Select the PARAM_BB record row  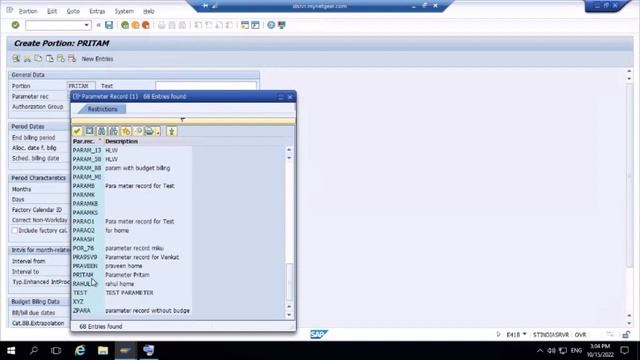coord(132,168)
